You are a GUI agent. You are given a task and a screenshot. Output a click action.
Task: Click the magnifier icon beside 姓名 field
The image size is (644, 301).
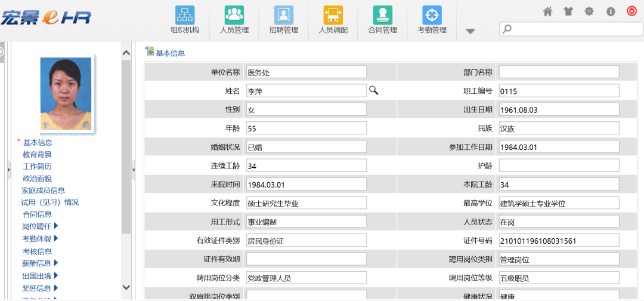pos(374,90)
